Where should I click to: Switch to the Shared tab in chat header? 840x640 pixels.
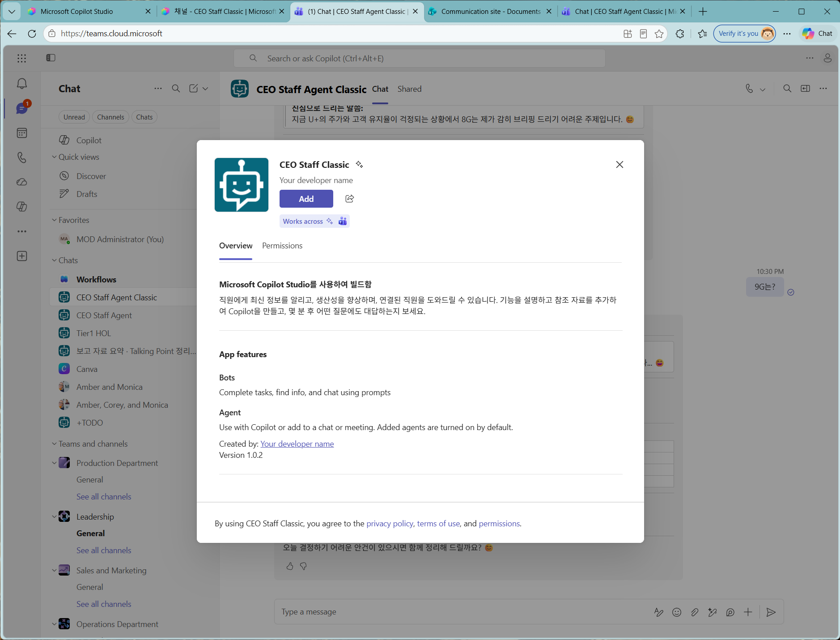coord(410,89)
